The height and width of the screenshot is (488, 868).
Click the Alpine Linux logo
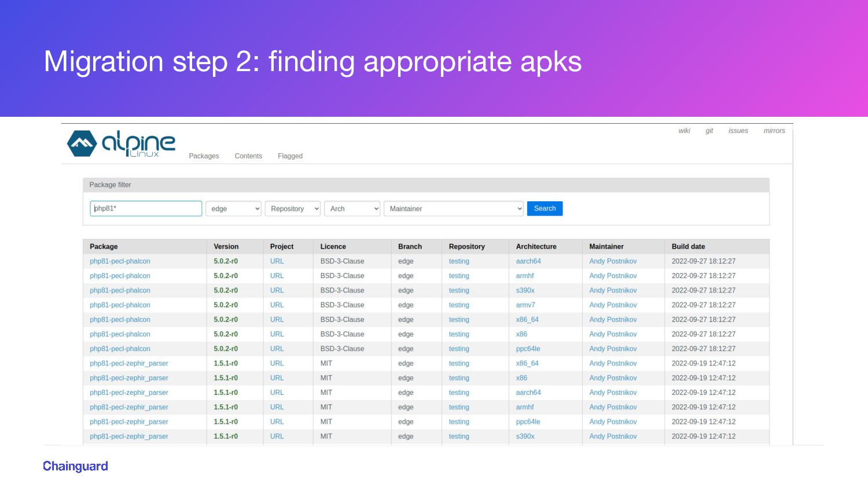pyautogui.click(x=121, y=143)
